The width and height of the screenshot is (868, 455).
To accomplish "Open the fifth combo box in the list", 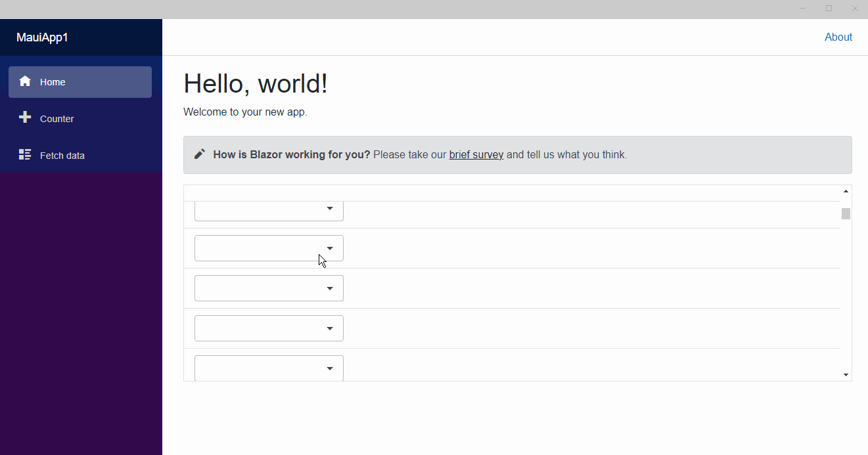I will tap(269, 368).
